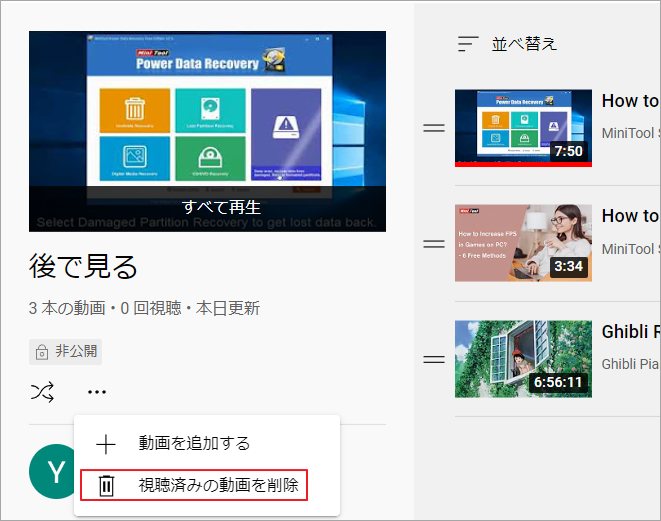This screenshot has width=661, height=521.
Task: Grab the drag handle of the 3:34 video
Action: click(x=434, y=243)
